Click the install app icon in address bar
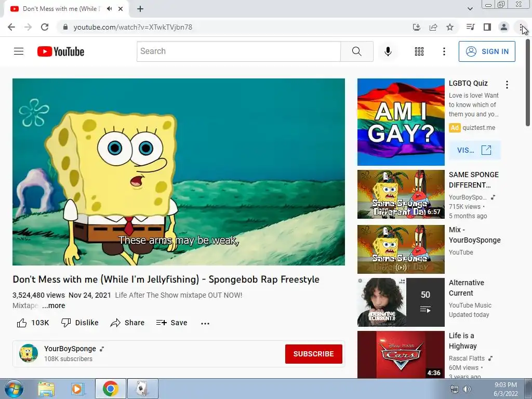The height and width of the screenshot is (399, 532). [416, 27]
